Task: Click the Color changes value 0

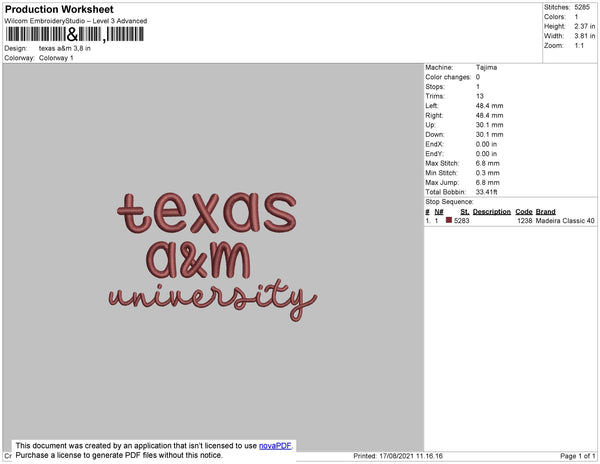Action: [478, 77]
